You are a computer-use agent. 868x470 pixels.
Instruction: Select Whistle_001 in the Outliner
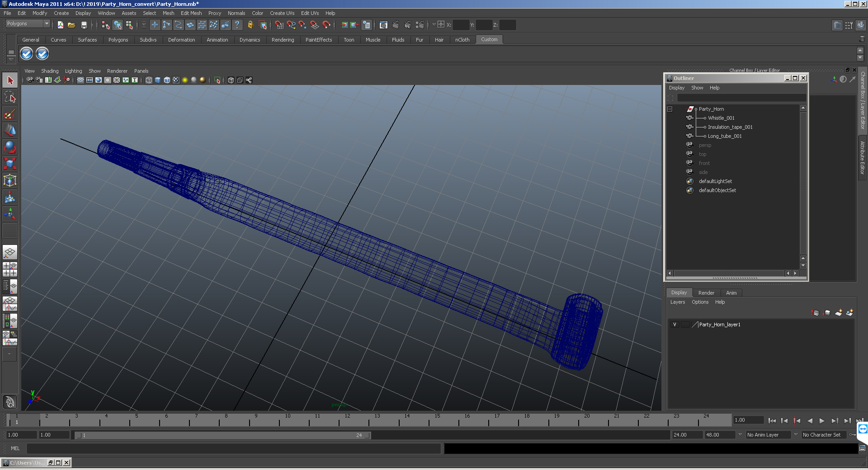[x=721, y=118]
